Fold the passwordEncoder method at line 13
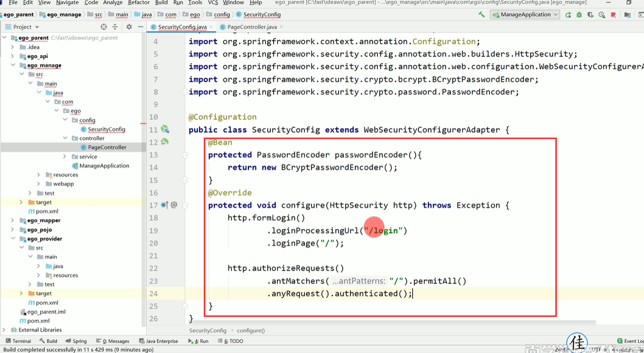Screen dimensions: 644x353 pyautogui.click(x=185, y=155)
